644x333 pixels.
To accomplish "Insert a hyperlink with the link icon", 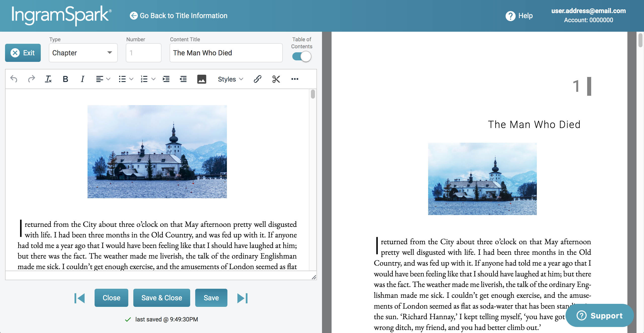I will 258,79.
